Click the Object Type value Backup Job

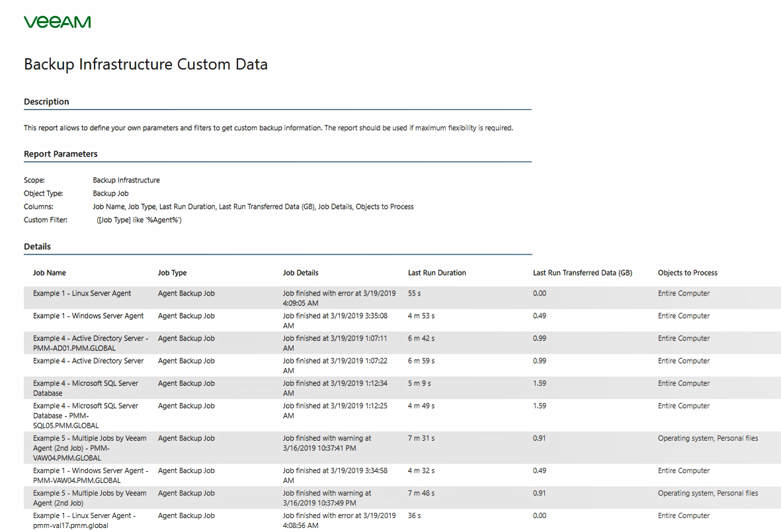tap(110, 194)
